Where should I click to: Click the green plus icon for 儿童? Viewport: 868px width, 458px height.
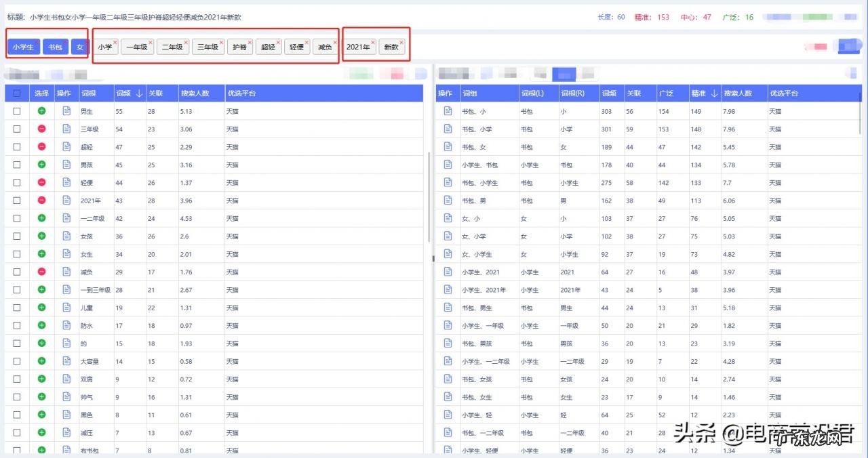pyautogui.click(x=41, y=307)
